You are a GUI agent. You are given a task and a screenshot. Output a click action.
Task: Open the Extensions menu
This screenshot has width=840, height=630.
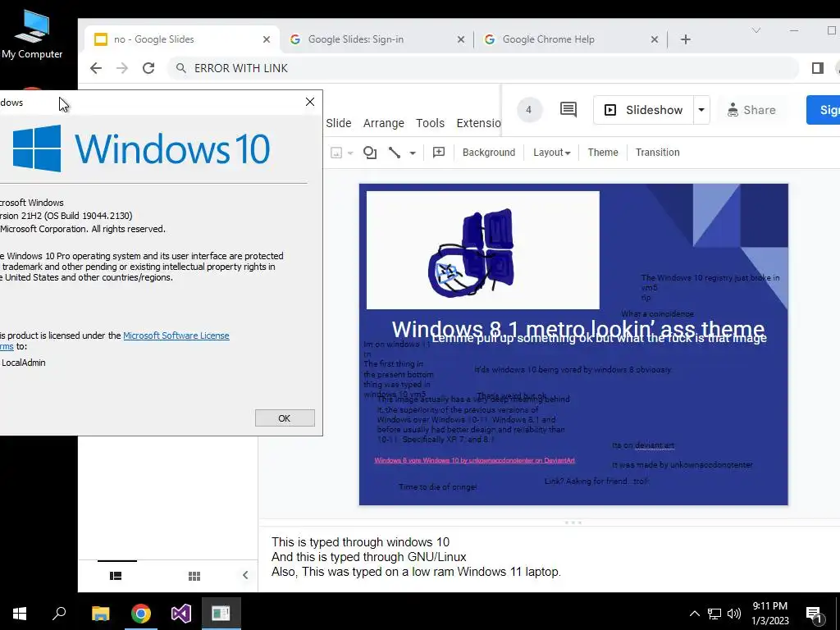[478, 123]
